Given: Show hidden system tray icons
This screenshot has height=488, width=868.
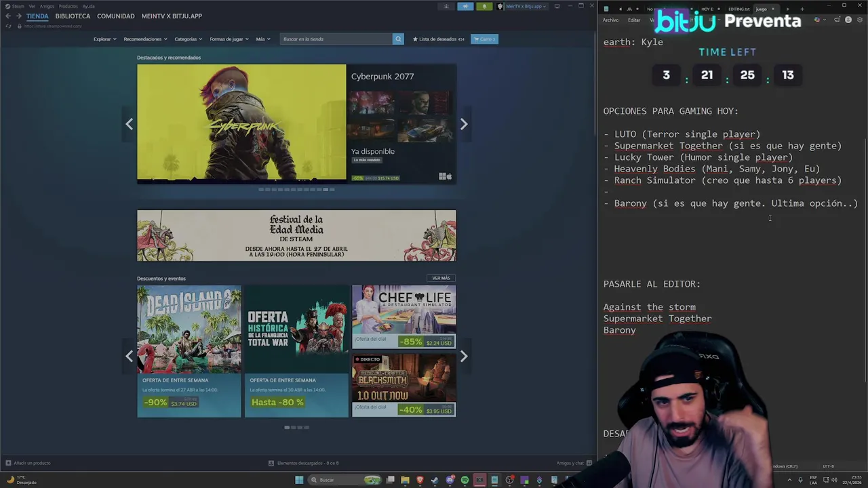Looking at the screenshot, I should pyautogui.click(x=789, y=480).
